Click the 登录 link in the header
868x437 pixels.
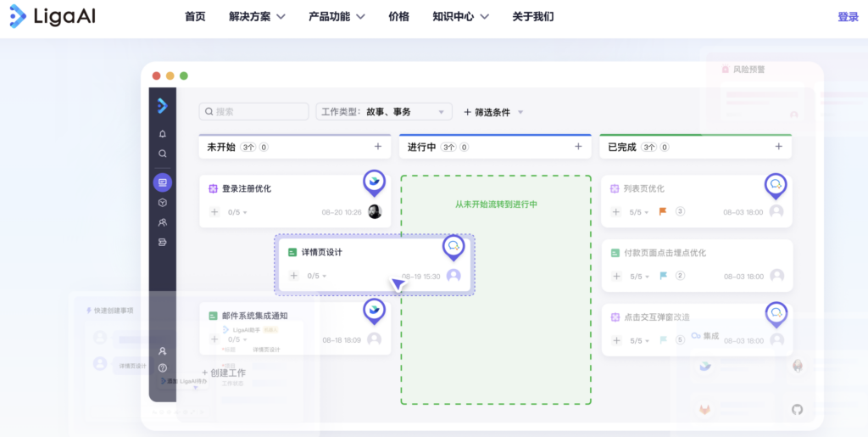tap(848, 17)
